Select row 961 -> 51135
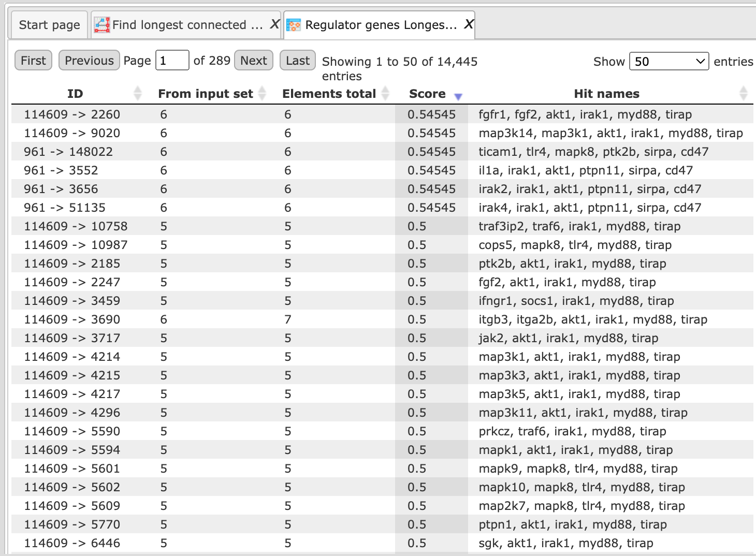This screenshot has height=556, width=756. 382,208
